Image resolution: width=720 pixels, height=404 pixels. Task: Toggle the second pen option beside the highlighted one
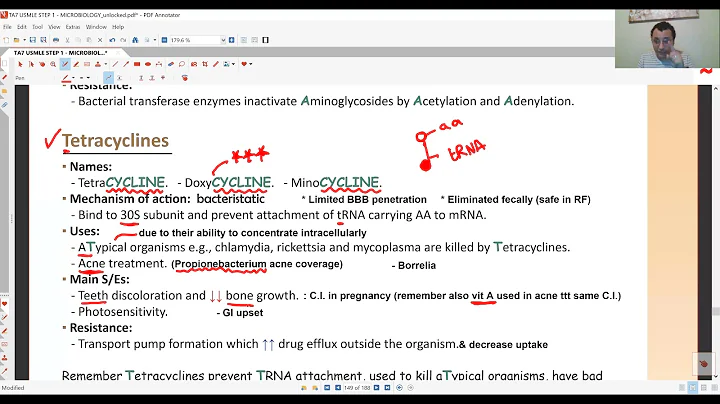(x=119, y=78)
